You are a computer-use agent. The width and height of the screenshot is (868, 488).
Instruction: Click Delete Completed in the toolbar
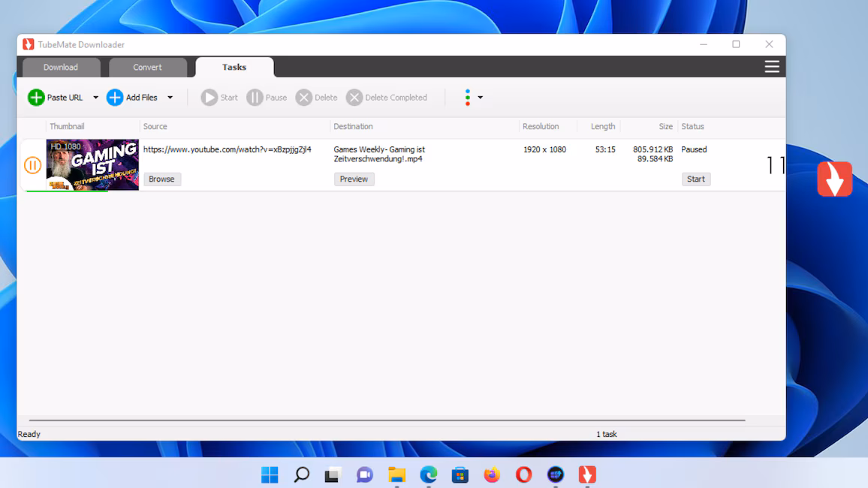click(x=387, y=98)
